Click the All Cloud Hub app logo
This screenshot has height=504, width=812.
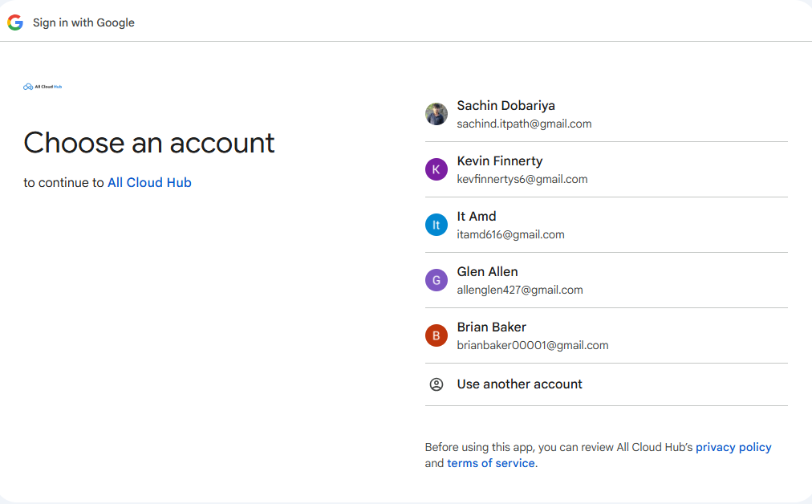click(43, 86)
